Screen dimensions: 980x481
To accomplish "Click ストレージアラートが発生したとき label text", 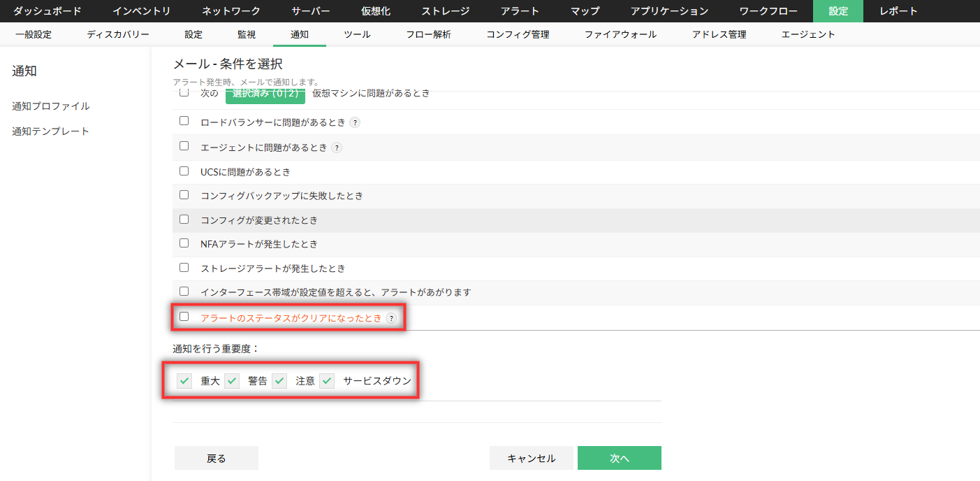I will click(273, 268).
